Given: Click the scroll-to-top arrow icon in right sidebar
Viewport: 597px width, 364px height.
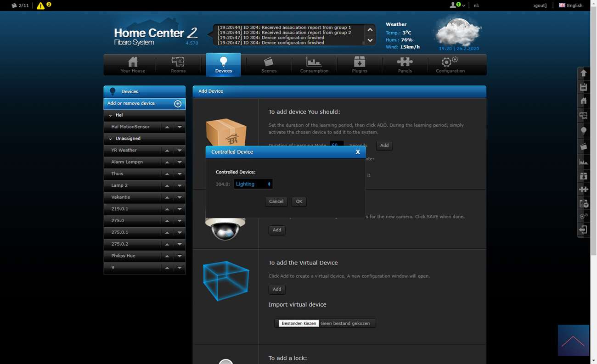Looking at the screenshot, I should (583, 73).
